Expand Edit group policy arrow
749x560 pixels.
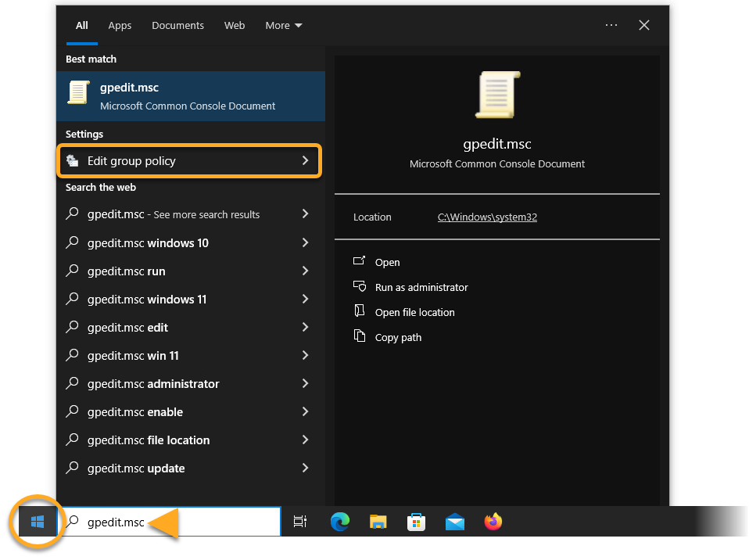click(305, 161)
